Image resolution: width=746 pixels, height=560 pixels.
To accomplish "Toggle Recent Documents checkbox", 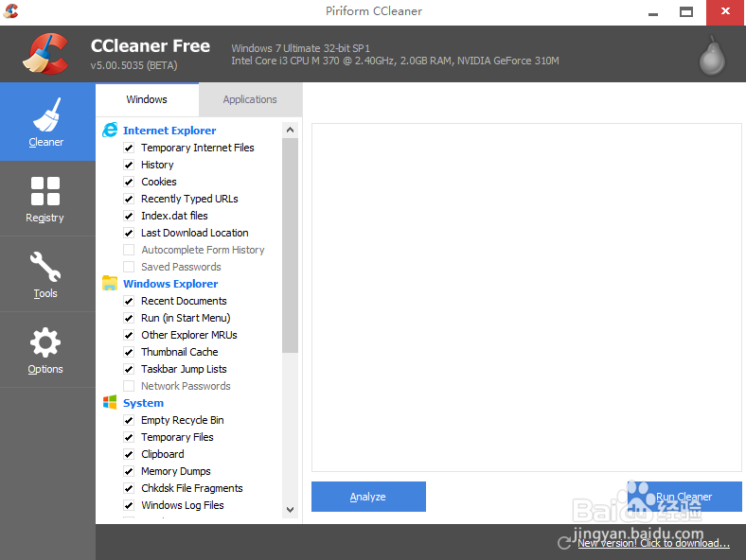I will click(129, 301).
